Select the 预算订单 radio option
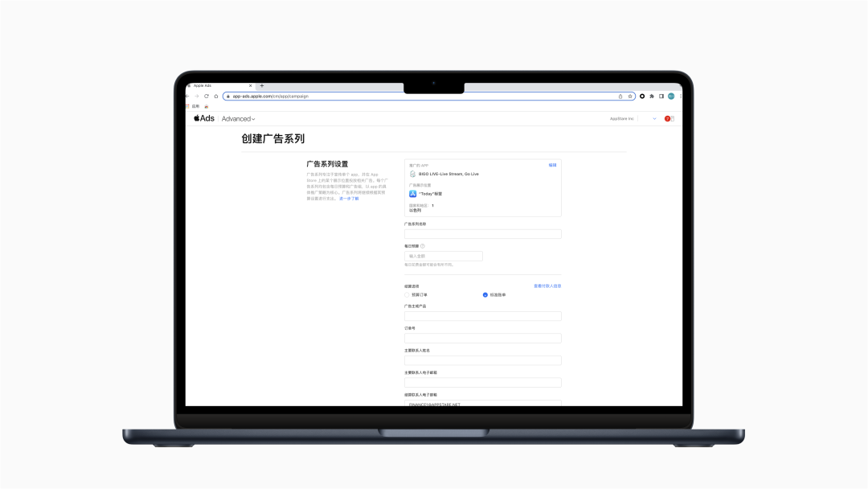Screen dimensions: 868x489 tap(407, 295)
